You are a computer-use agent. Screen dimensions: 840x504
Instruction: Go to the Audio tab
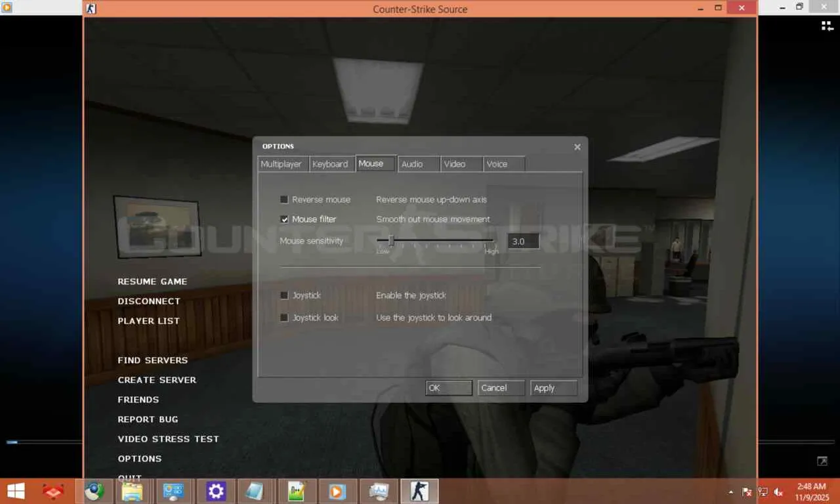(419, 164)
